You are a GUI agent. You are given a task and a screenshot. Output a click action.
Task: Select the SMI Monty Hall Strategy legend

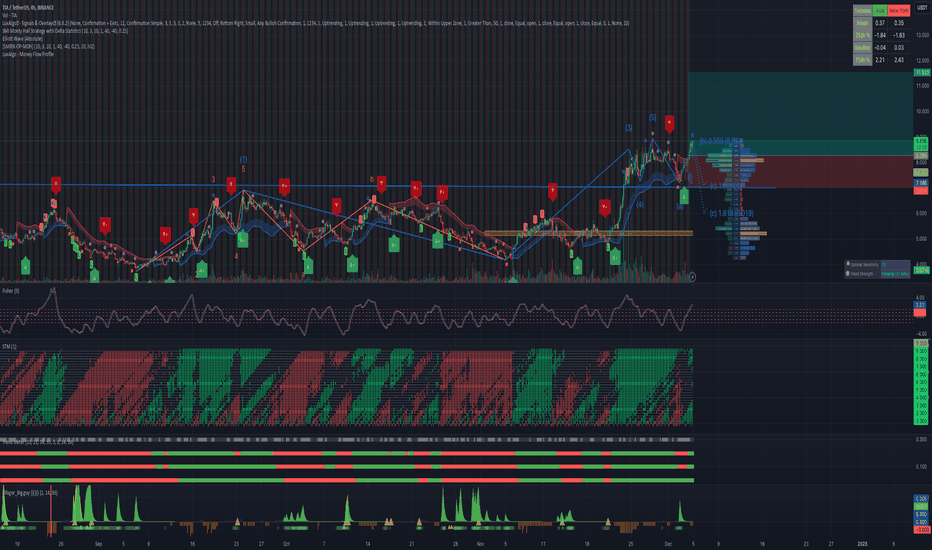click(x=65, y=31)
